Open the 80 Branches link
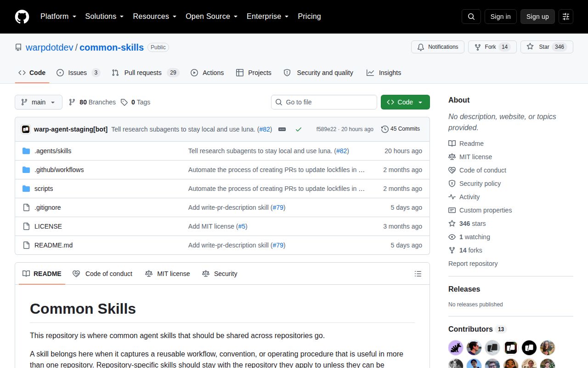Image resolution: width=588 pixels, height=368 pixels. [92, 102]
